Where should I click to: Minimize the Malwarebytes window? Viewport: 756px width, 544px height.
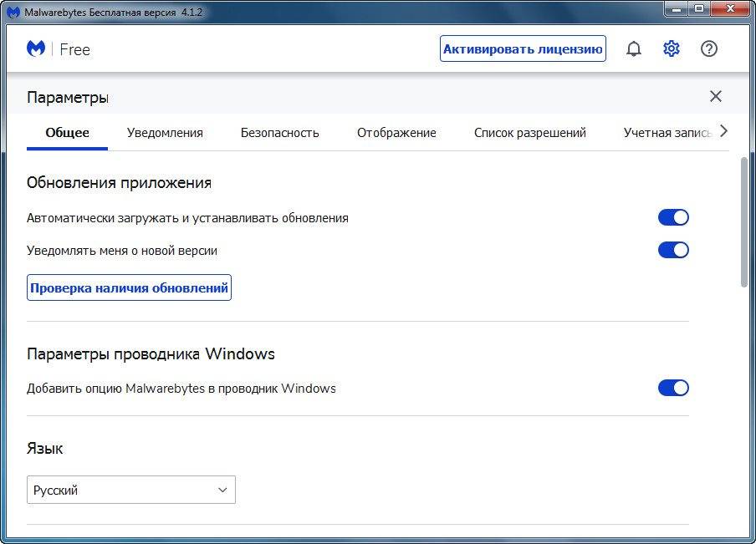[x=676, y=8]
